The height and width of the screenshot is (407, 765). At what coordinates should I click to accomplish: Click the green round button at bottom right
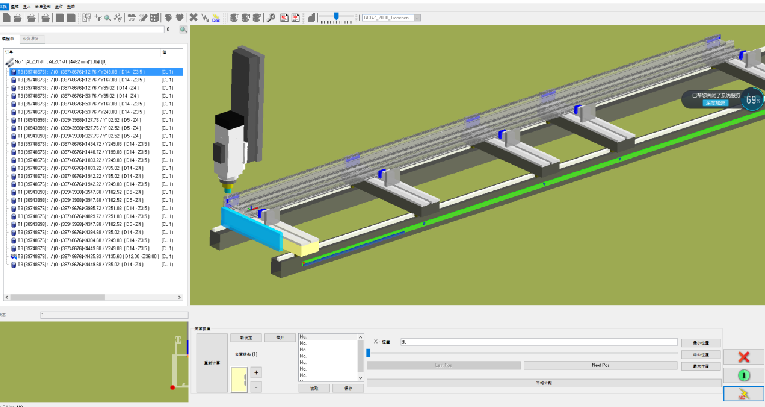(743, 376)
